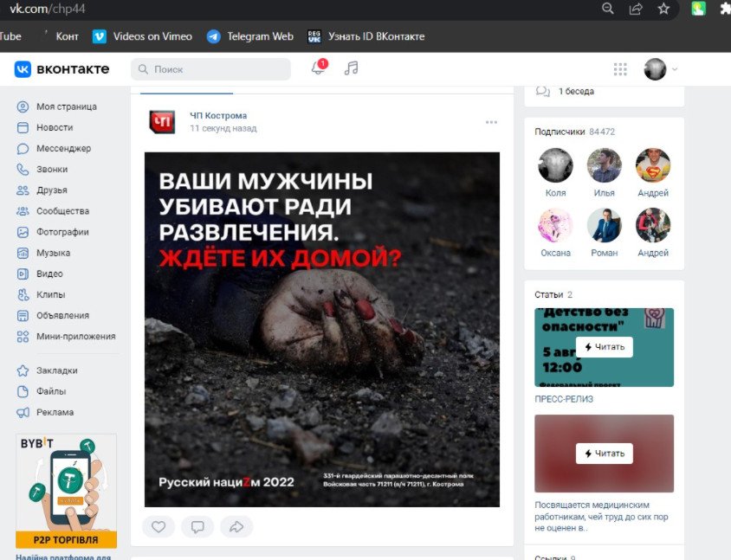Open Новости in left menu
731x560 pixels.
54,127
